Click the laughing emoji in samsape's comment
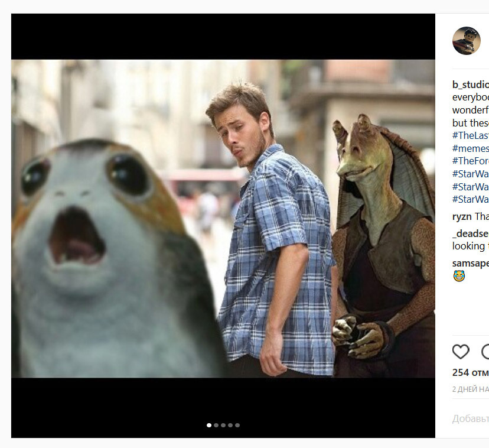 (x=459, y=276)
